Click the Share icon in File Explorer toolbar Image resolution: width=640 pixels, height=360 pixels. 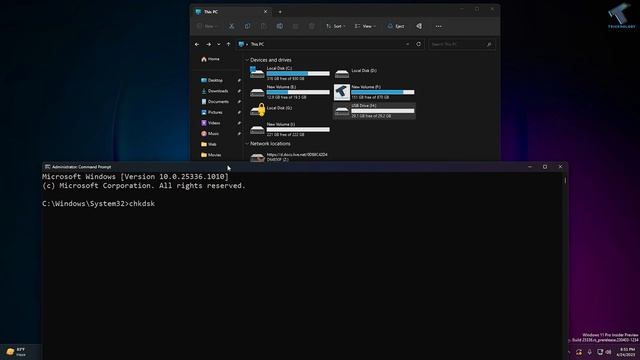tap(296, 26)
